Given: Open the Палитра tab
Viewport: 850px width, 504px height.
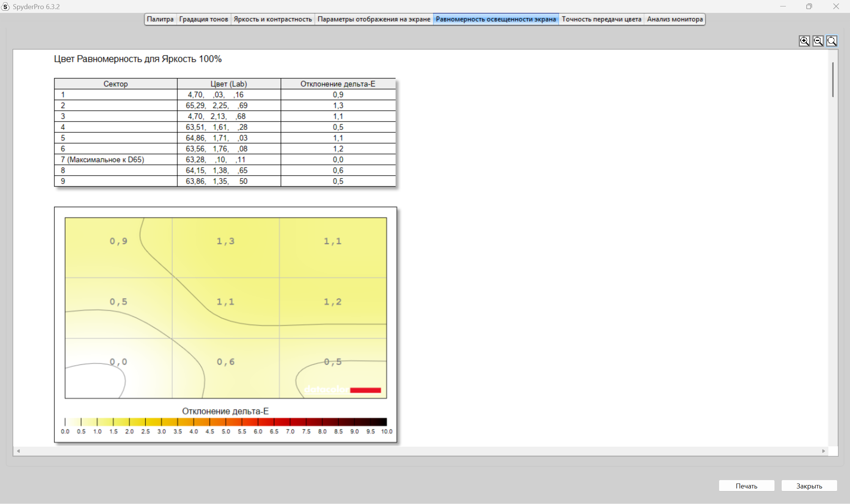Looking at the screenshot, I should tap(160, 19).
